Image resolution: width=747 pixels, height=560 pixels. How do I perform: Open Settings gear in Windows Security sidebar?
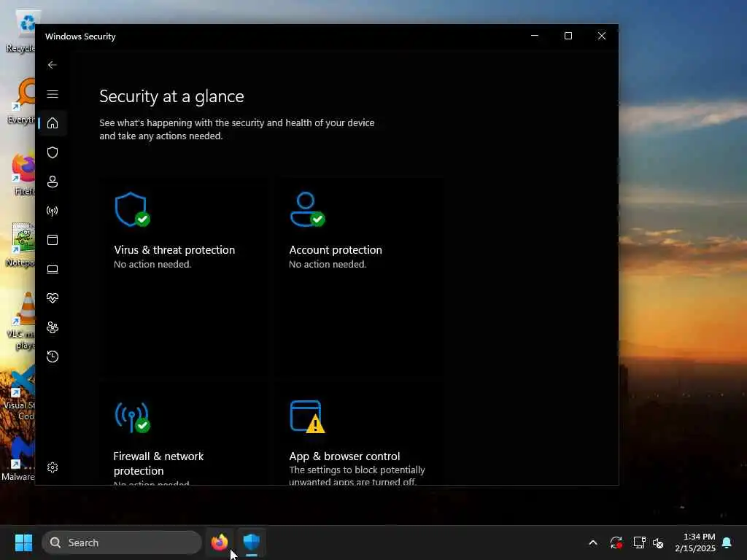pos(53,467)
